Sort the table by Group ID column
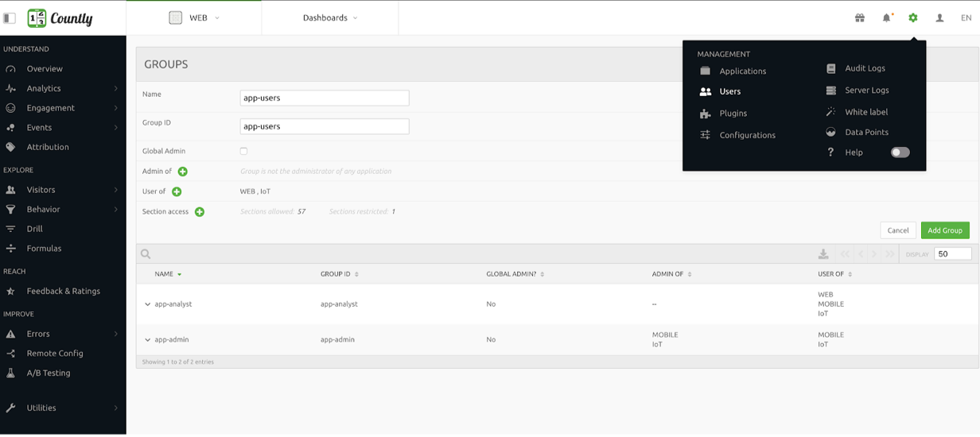Viewport: 980px width, 437px height. pos(340,274)
